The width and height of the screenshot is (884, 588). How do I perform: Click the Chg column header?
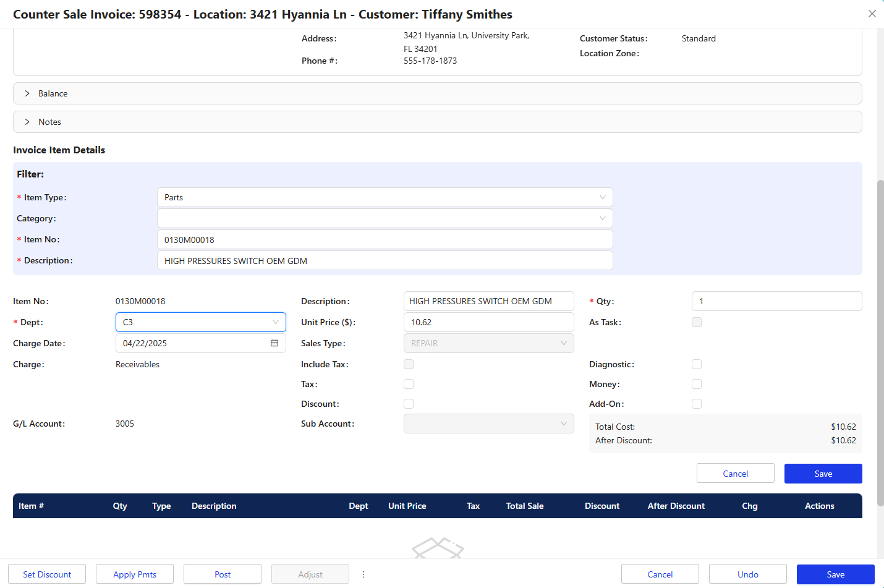point(750,506)
